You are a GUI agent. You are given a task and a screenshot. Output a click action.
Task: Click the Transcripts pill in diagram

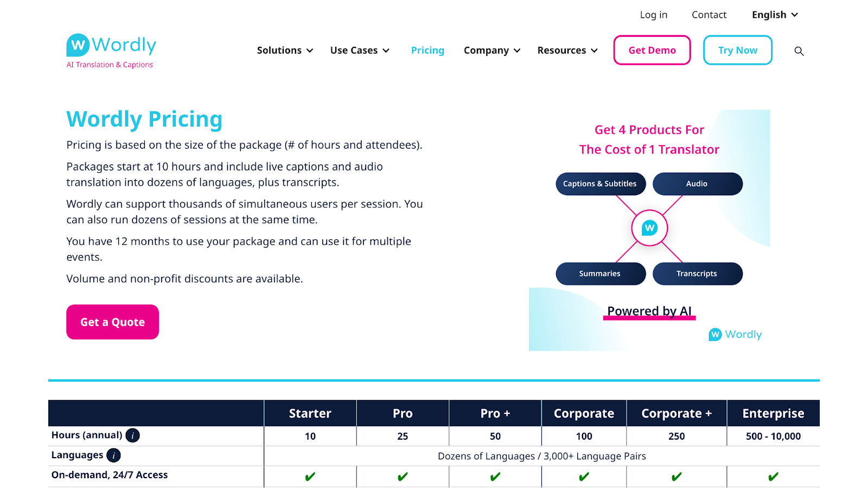(698, 274)
